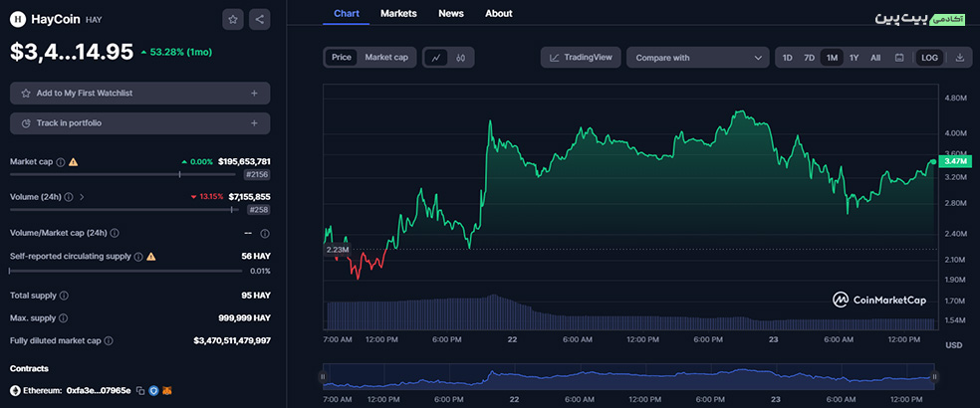Select 1D time range

[x=788, y=58]
